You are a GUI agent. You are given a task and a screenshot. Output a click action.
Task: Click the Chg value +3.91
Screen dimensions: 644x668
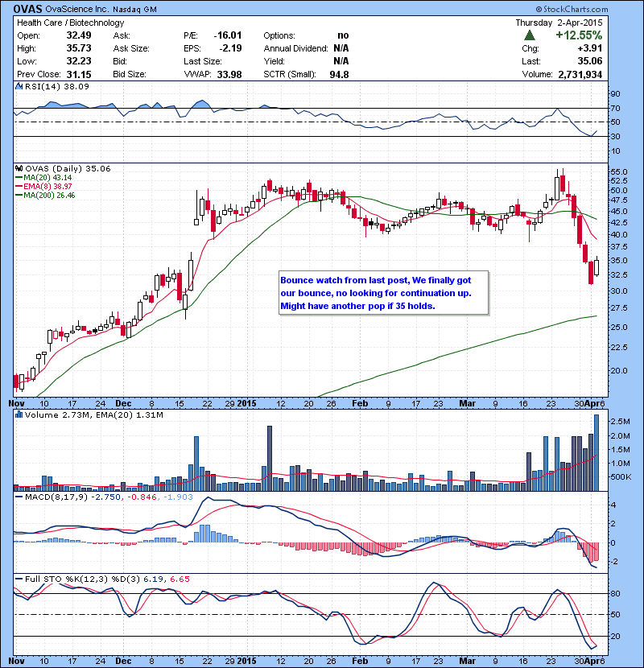pyautogui.click(x=590, y=48)
